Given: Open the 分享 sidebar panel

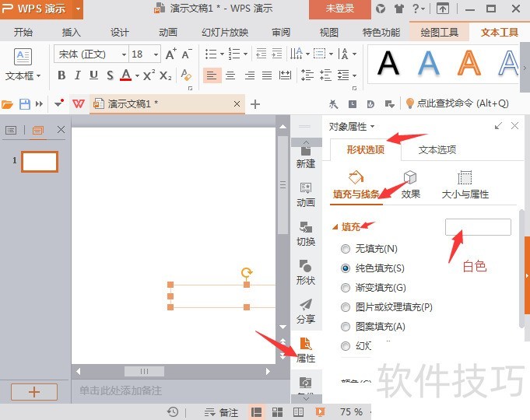Looking at the screenshot, I should click(x=306, y=311).
